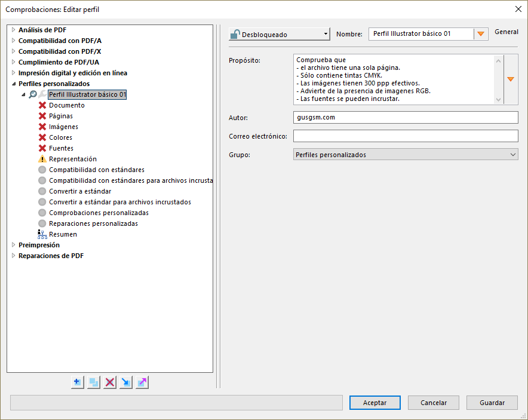Viewport: 528px width, 420px height.
Task: Click the Aceptar button
Action: point(374,403)
